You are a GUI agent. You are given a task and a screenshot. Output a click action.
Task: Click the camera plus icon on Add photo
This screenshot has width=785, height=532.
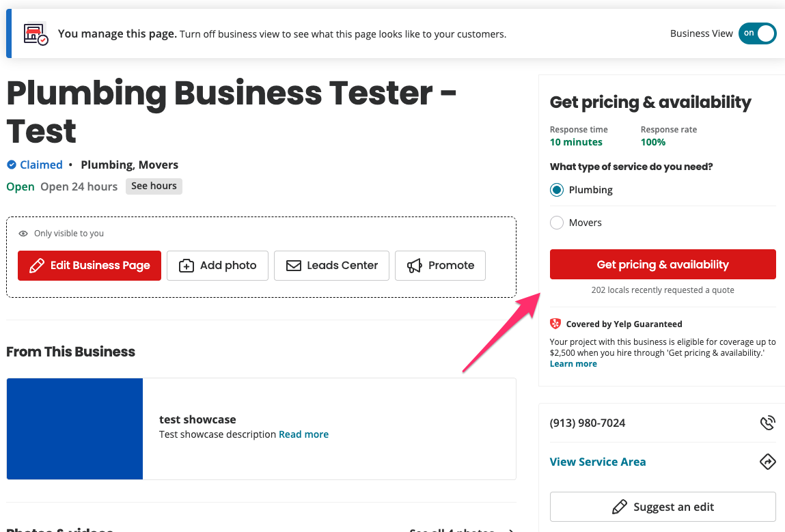click(187, 266)
